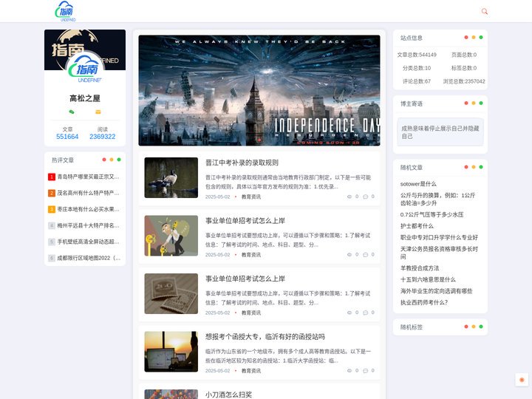532x399 pixels.
Task: Open hot article 青岛特产哪里买最正宗
Action: click(88, 177)
